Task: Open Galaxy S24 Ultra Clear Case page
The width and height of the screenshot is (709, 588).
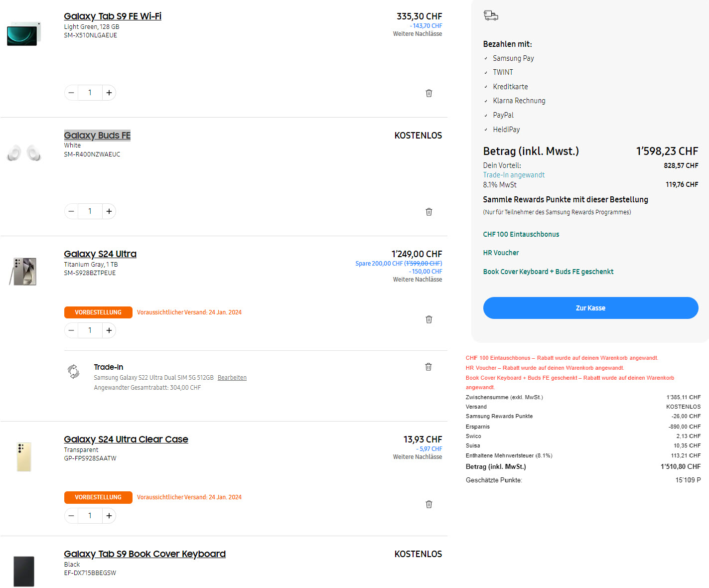Action: [x=126, y=440]
